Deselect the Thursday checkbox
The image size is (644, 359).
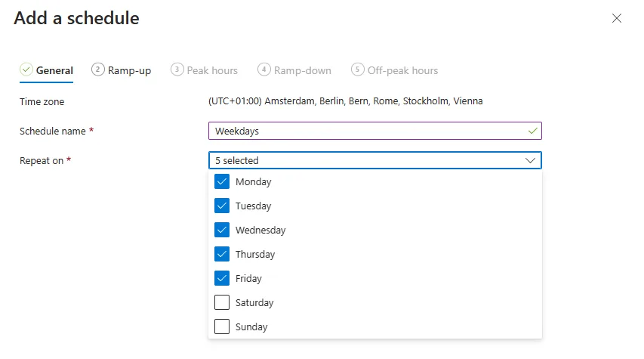222,254
